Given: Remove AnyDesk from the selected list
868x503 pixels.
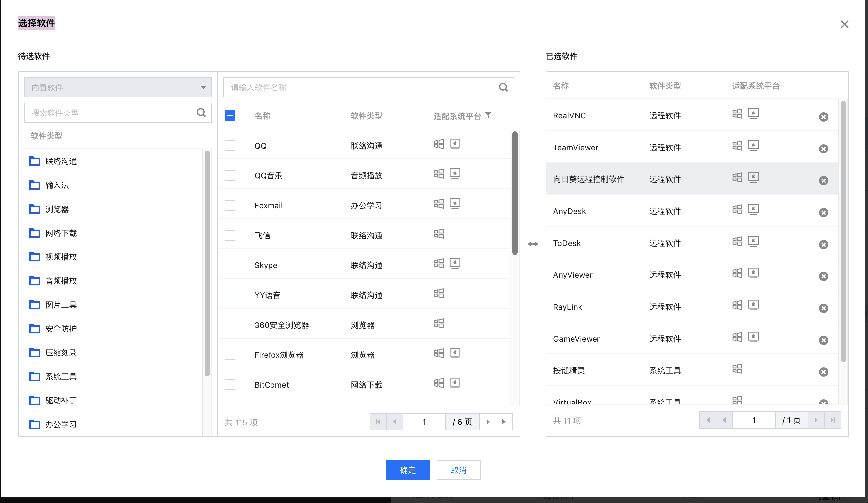Looking at the screenshot, I should [823, 212].
